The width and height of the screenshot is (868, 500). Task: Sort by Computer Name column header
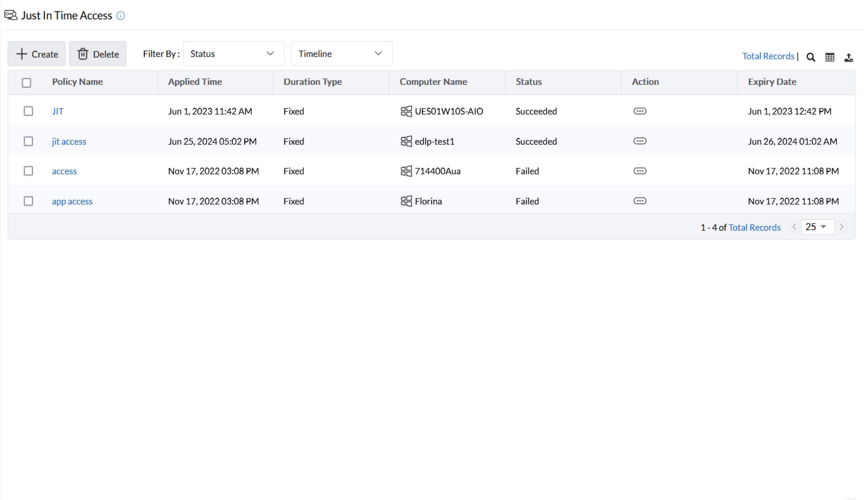[433, 82]
